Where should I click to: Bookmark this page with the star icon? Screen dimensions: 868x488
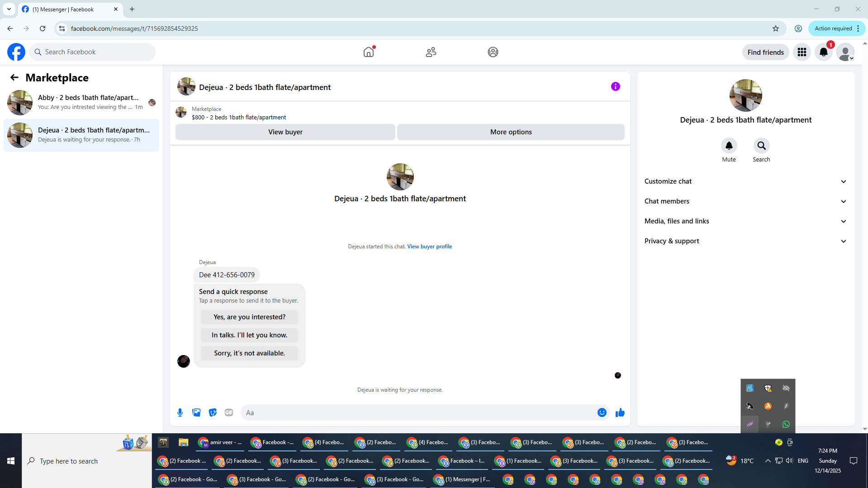tap(776, 28)
